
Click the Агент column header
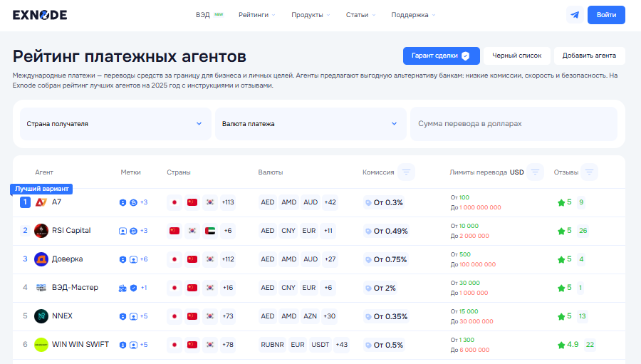click(x=43, y=172)
